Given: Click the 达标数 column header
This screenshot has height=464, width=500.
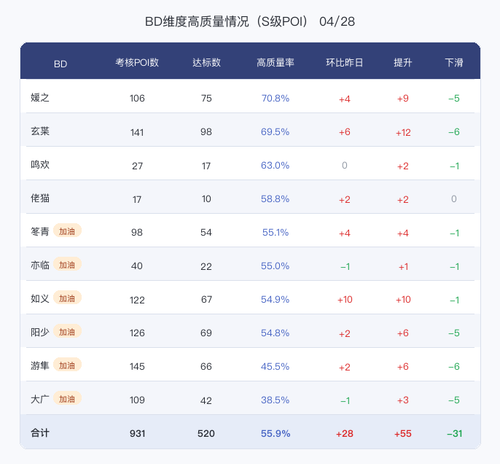Looking at the screenshot, I should tap(206, 62).
